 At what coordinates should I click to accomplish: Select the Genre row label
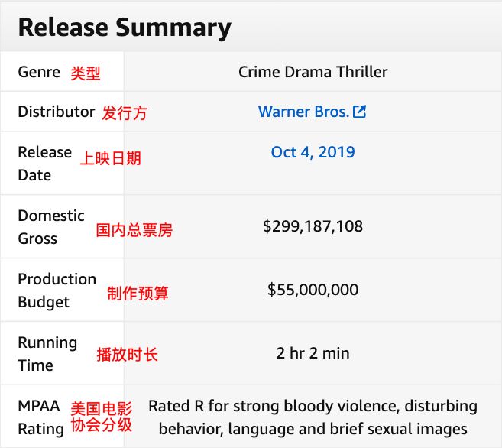point(39,72)
